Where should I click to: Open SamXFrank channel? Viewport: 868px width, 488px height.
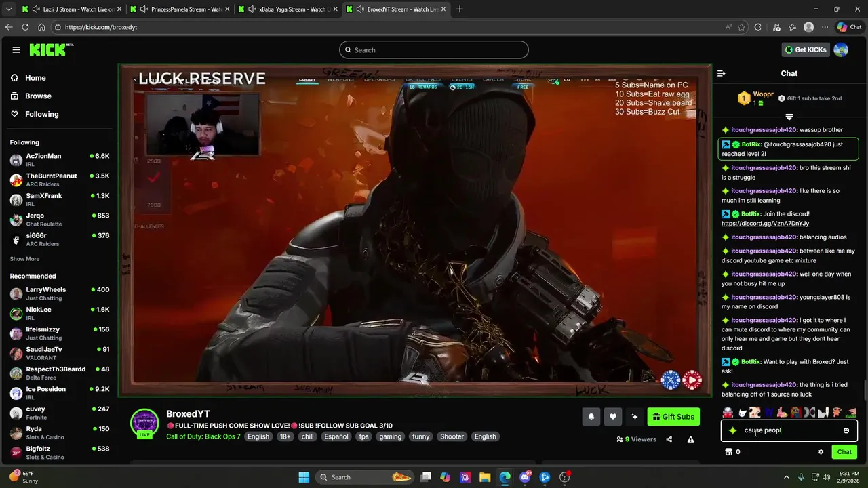[x=60, y=199]
